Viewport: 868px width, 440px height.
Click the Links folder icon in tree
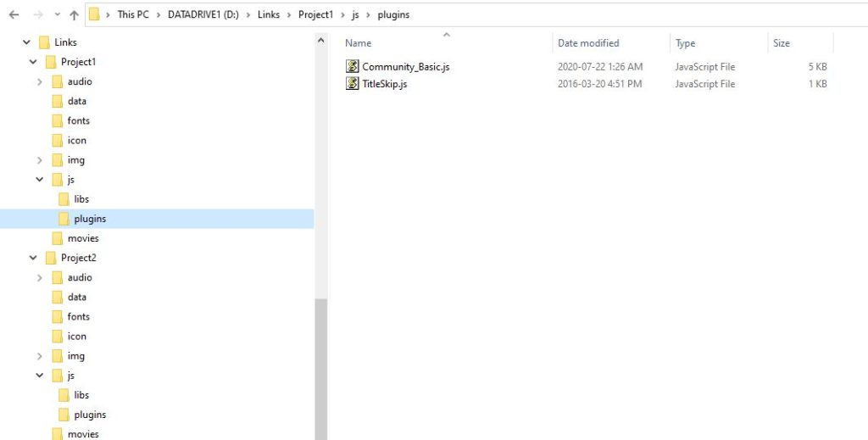(x=44, y=42)
